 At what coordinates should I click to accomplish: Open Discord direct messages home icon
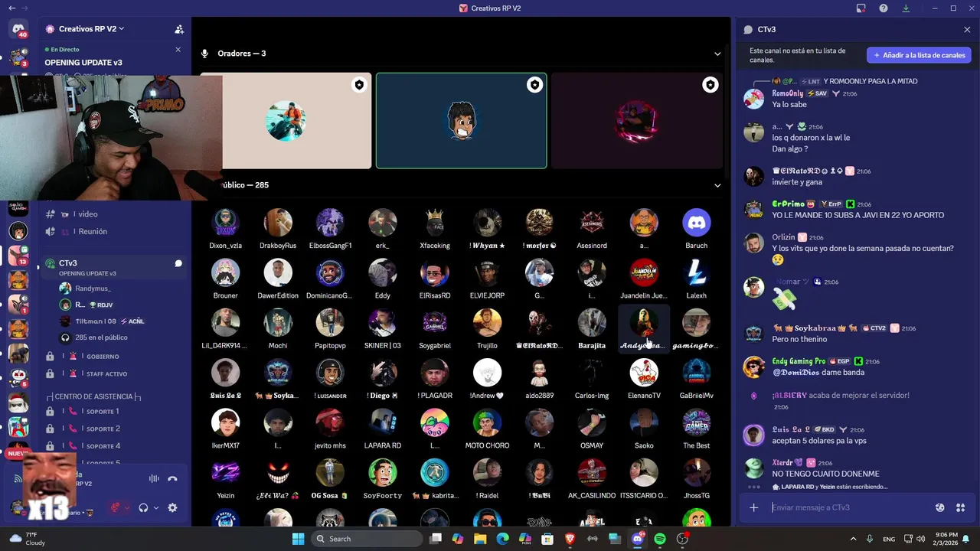pos(18,30)
